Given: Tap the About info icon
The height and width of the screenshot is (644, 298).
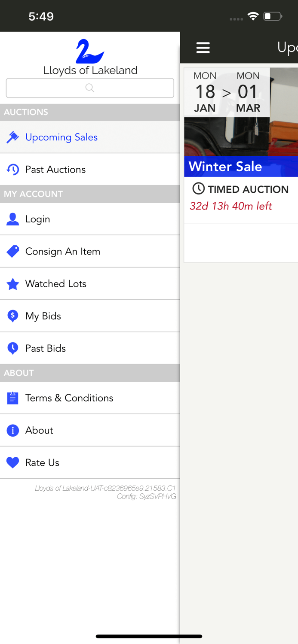Looking at the screenshot, I should 12,430.
